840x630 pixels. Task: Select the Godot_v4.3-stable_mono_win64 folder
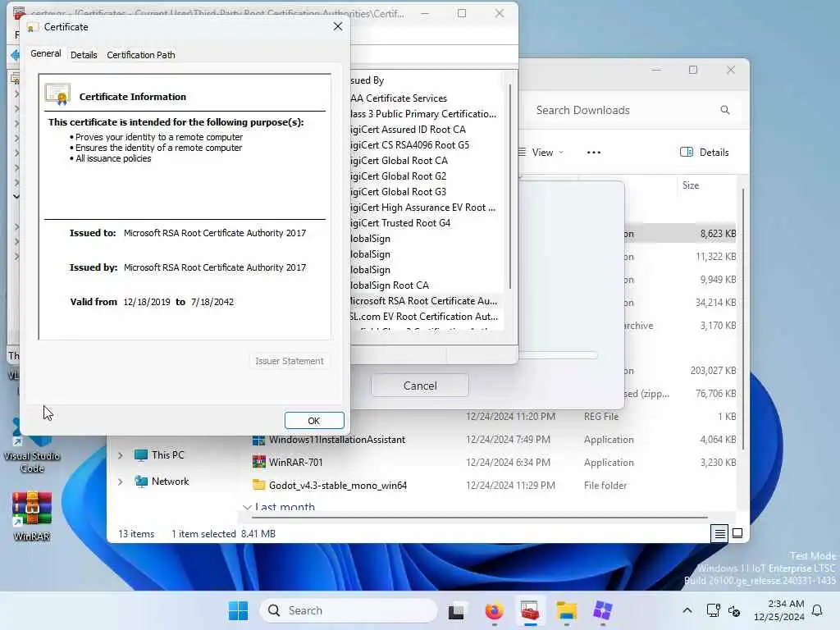(x=338, y=486)
